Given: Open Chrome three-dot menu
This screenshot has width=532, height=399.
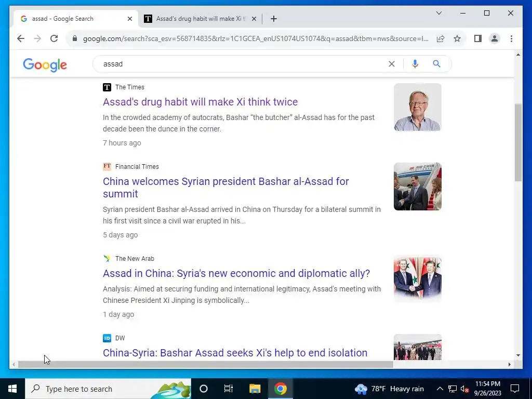Looking at the screenshot, I should [511, 38].
